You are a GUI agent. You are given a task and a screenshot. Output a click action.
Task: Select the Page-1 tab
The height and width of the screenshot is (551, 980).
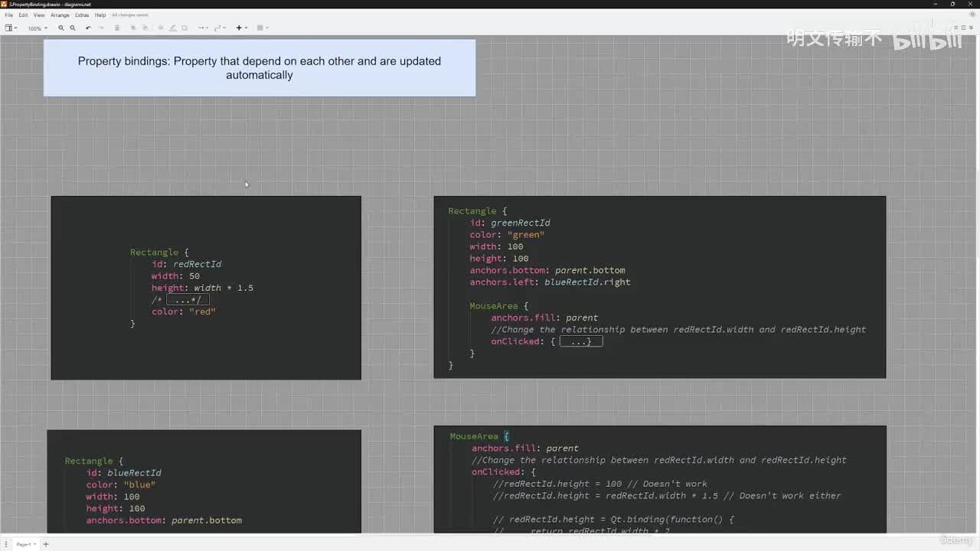tap(25, 544)
